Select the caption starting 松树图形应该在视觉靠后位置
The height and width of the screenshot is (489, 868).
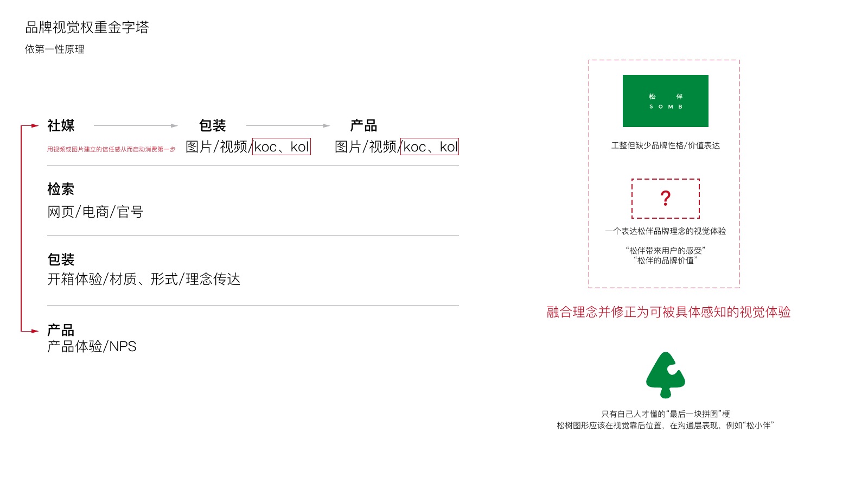(666, 426)
